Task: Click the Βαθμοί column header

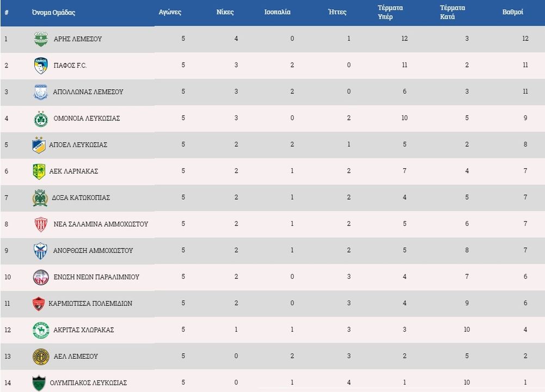Action: point(513,12)
